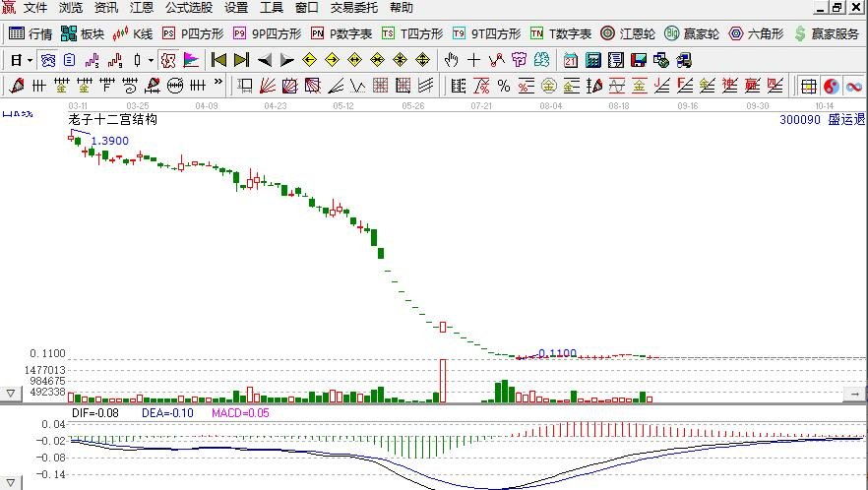Open the 公式选股 menu
The height and width of the screenshot is (490, 868).
click(x=189, y=8)
